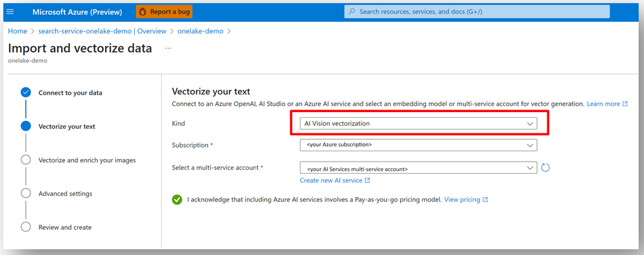The width and height of the screenshot is (644, 255).
Task: Click the Vectorize your text step circle
Action: click(26, 126)
